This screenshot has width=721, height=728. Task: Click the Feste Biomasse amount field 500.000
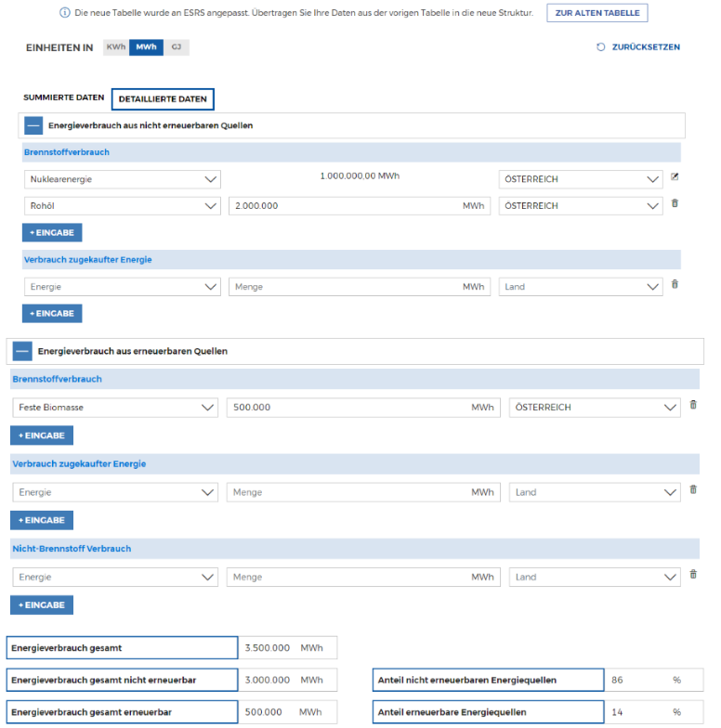(x=363, y=407)
